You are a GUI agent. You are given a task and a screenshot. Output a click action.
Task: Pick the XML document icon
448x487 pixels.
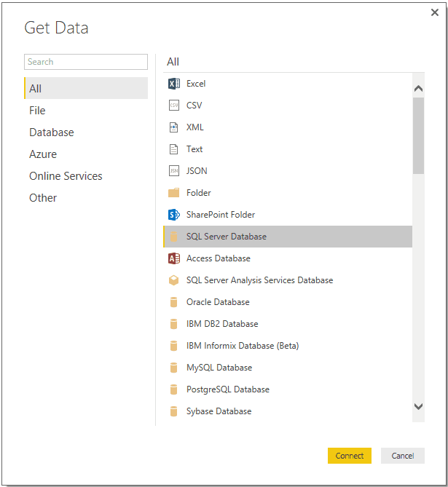coord(174,127)
